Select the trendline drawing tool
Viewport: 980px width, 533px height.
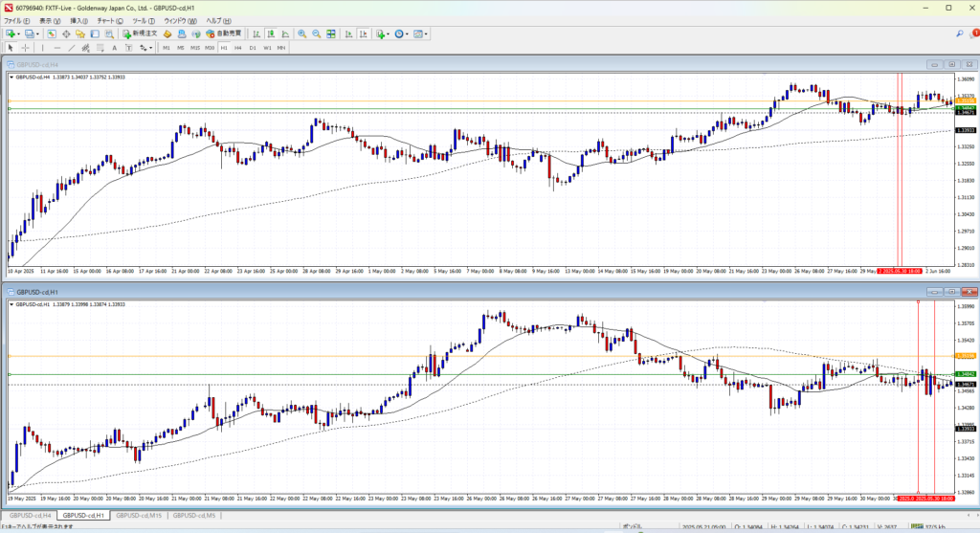point(73,47)
